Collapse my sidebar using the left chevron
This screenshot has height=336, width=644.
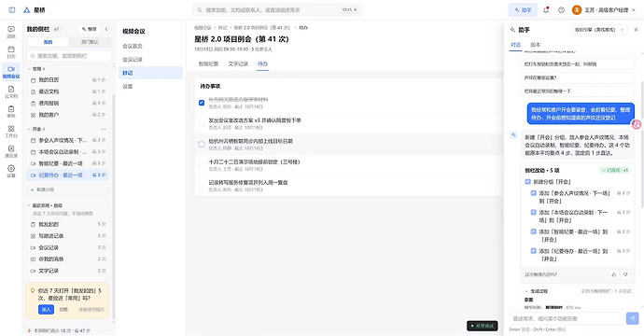point(106,29)
